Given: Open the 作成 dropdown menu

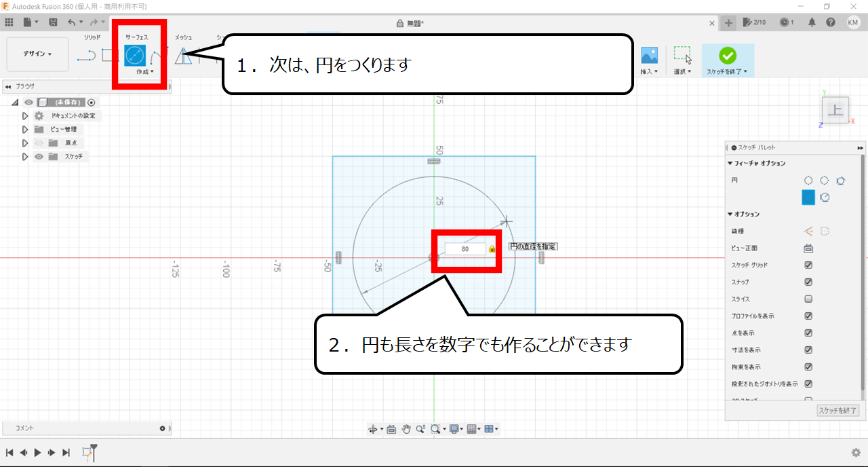Looking at the screenshot, I should pos(145,71).
